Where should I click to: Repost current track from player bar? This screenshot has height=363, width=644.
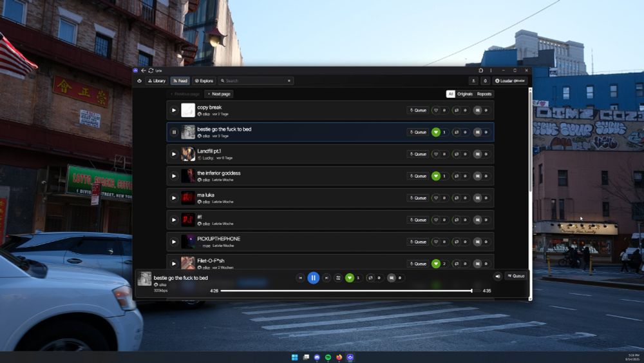(370, 278)
